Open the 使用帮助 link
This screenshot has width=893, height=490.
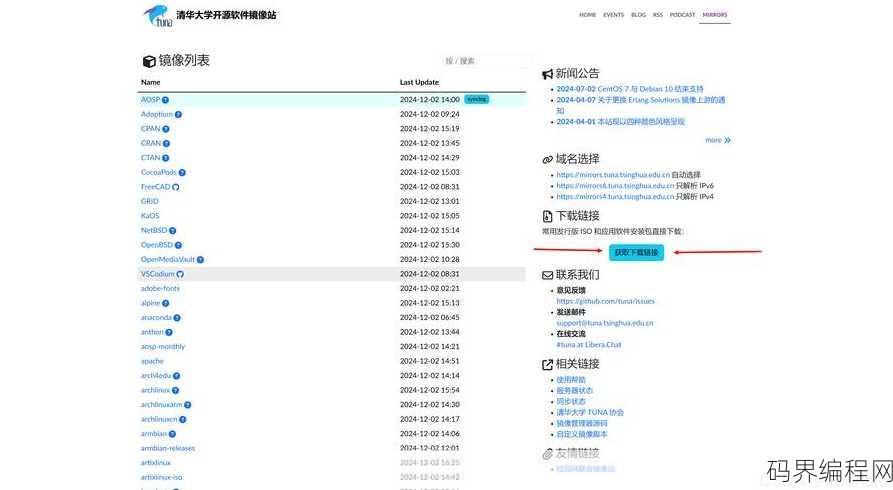tap(571, 379)
